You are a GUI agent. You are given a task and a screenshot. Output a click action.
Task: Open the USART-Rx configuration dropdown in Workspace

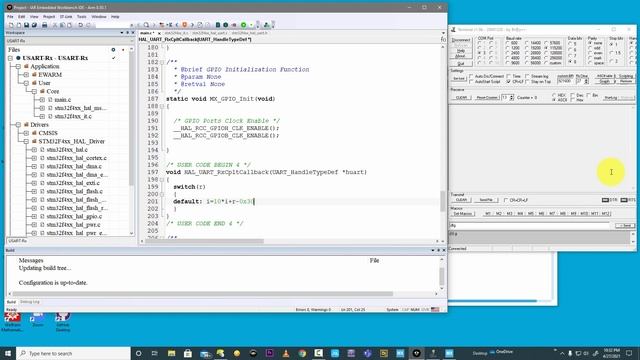[x=70, y=41]
